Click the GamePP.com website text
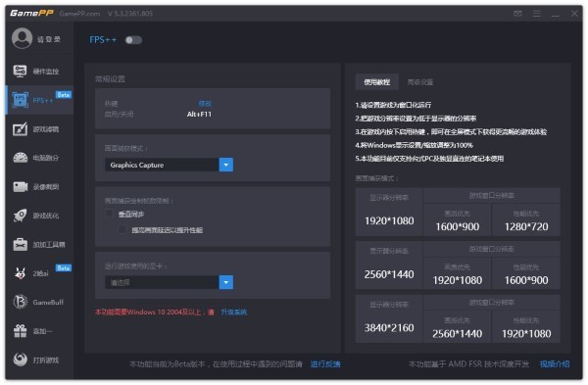Viewport: 588px width, 385px height. [79, 14]
